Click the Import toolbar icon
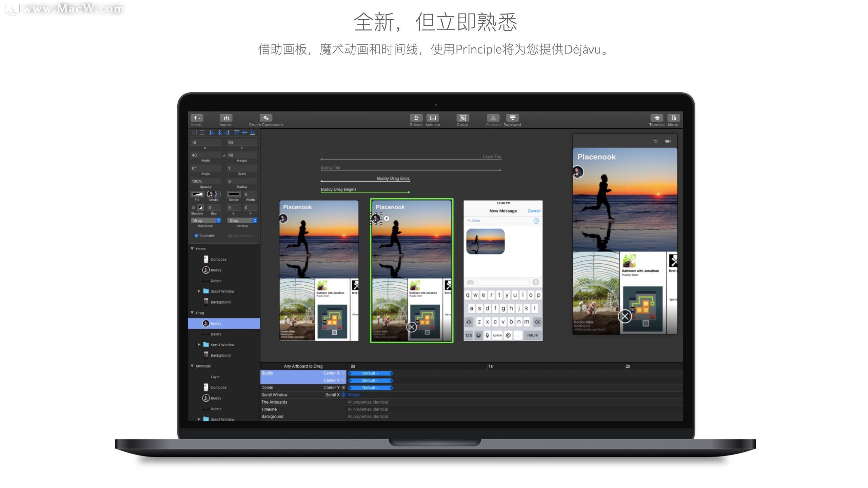Image resolution: width=868 pixels, height=488 pixels. [226, 118]
